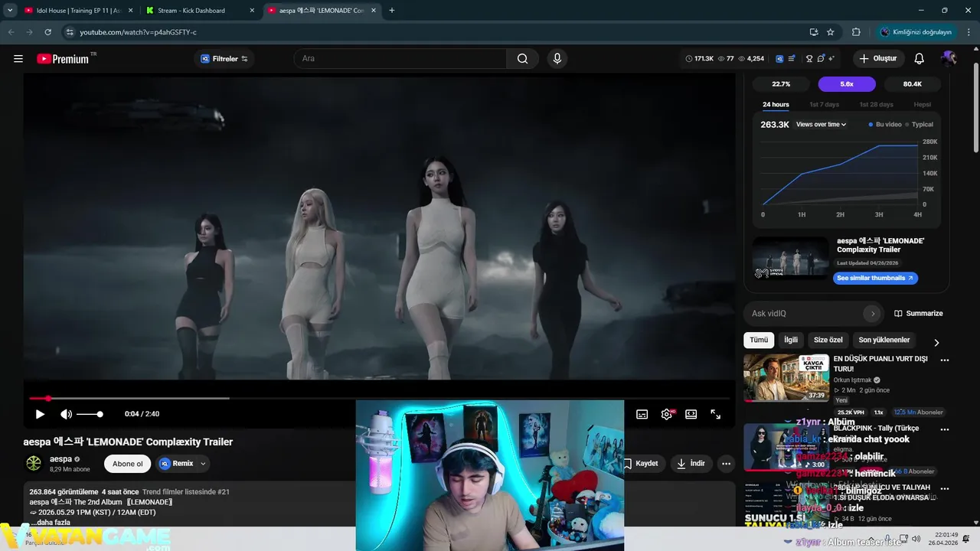
Task: Select the 22.7% metric pill
Action: tap(781, 84)
